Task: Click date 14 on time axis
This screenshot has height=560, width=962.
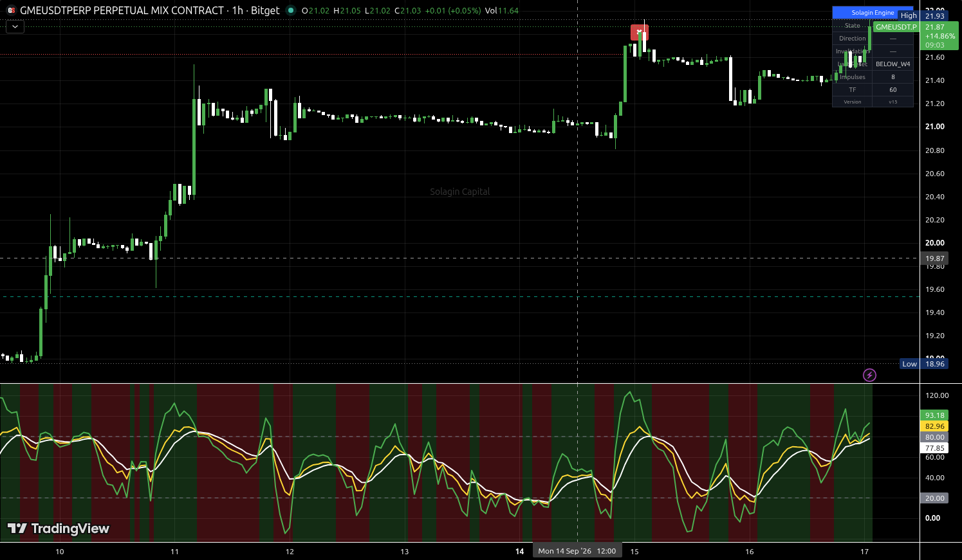Action: [x=520, y=552]
